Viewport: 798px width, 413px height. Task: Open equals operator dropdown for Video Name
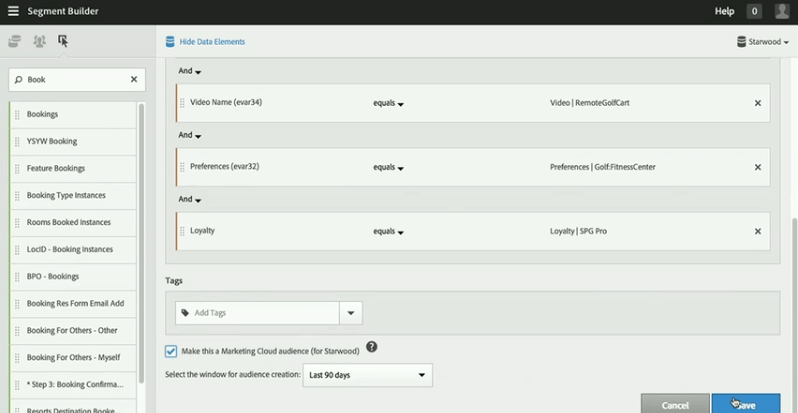pyautogui.click(x=388, y=103)
